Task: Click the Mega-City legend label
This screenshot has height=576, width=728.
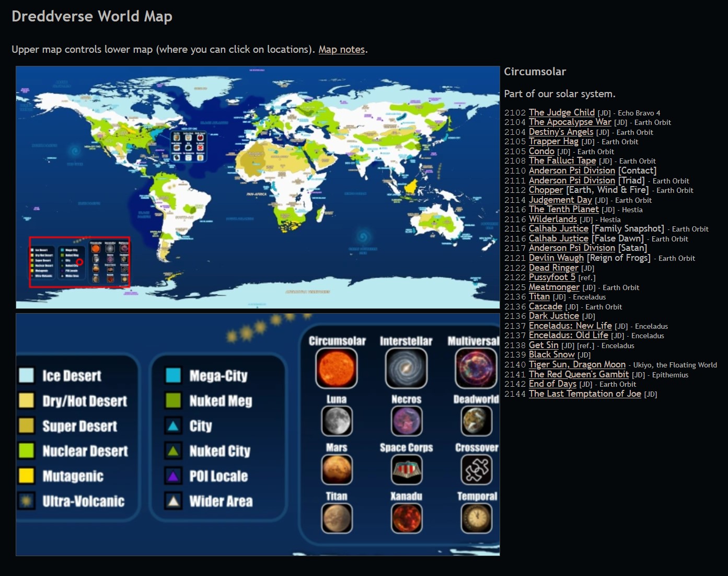Action: click(218, 376)
